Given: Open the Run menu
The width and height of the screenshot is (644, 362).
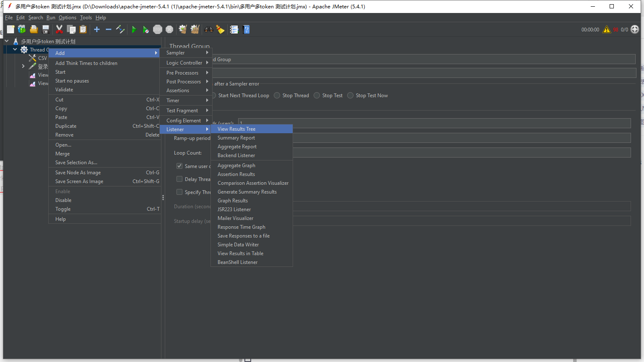Looking at the screenshot, I should click(51, 18).
